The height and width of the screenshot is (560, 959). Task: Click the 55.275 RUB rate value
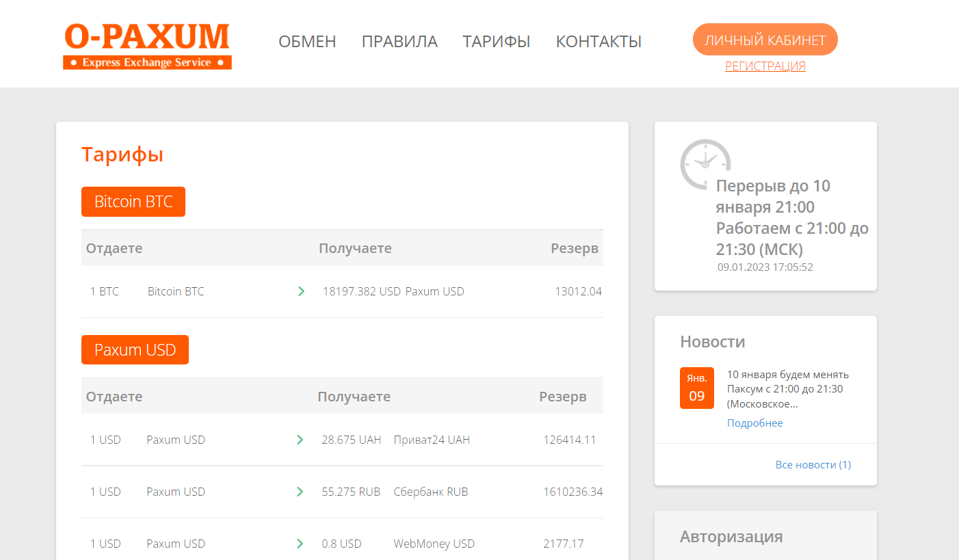[351, 492]
